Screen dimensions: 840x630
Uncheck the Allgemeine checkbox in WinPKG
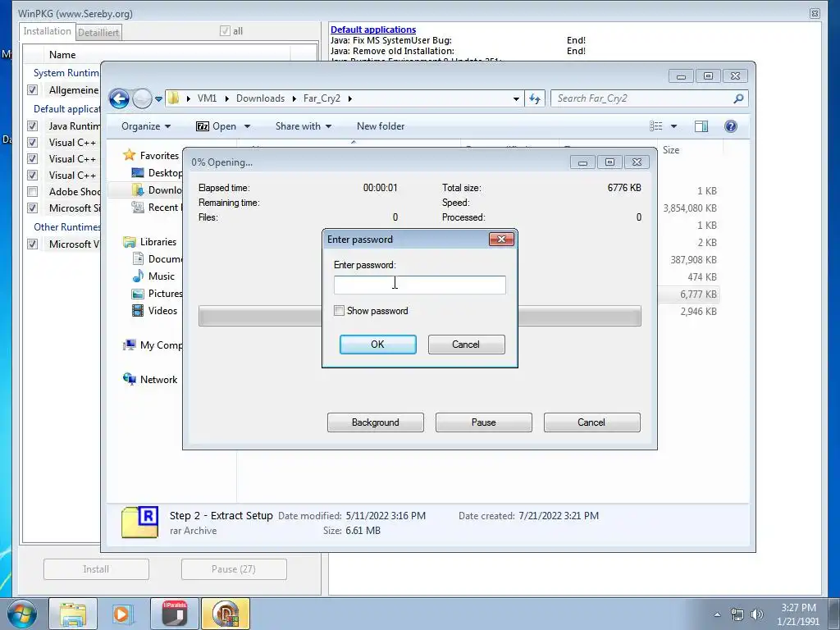[x=32, y=90]
